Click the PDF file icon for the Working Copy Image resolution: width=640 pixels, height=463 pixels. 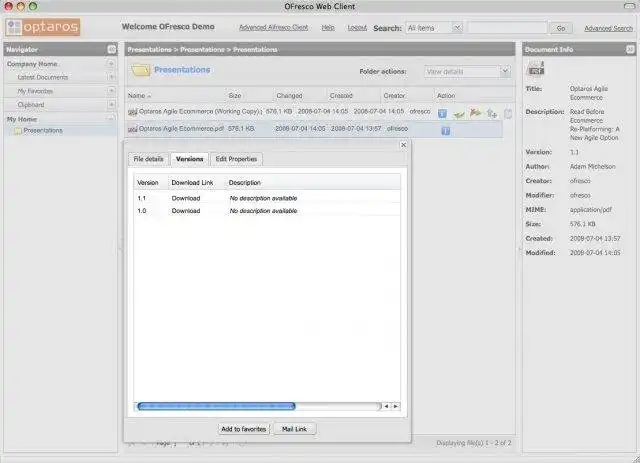click(132, 111)
